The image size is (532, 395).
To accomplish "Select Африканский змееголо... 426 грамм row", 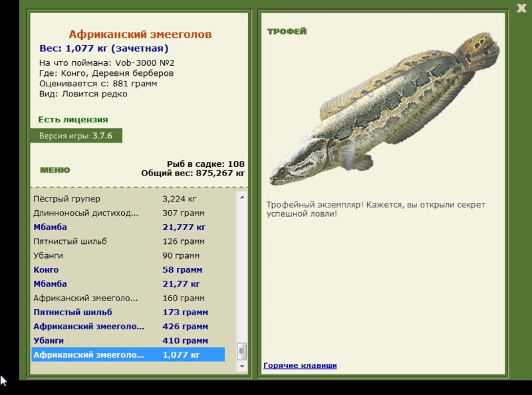I will [x=128, y=327].
